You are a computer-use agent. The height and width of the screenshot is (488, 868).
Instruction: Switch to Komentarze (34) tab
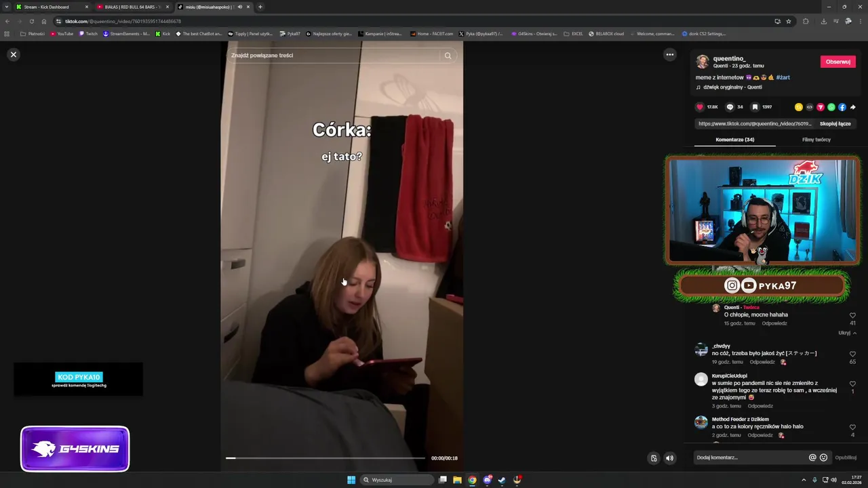pyautogui.click(x=734, y=140)
